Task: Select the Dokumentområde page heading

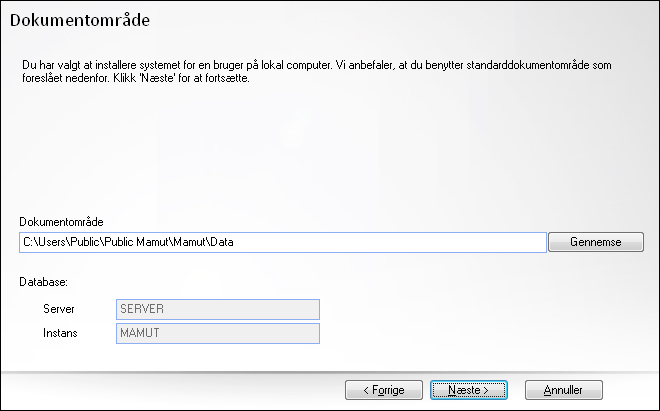Action: 80,20
